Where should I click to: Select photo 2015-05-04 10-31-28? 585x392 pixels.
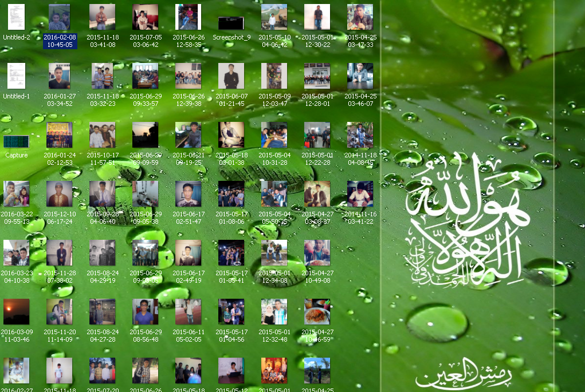click(274, 135)
